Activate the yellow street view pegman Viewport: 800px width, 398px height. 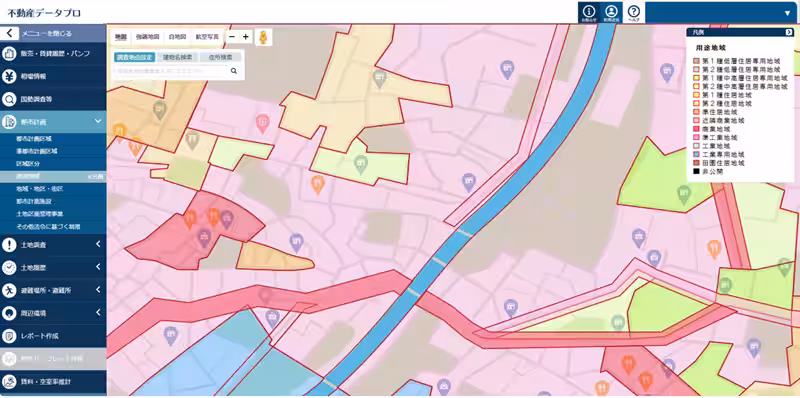coord(263,37)
